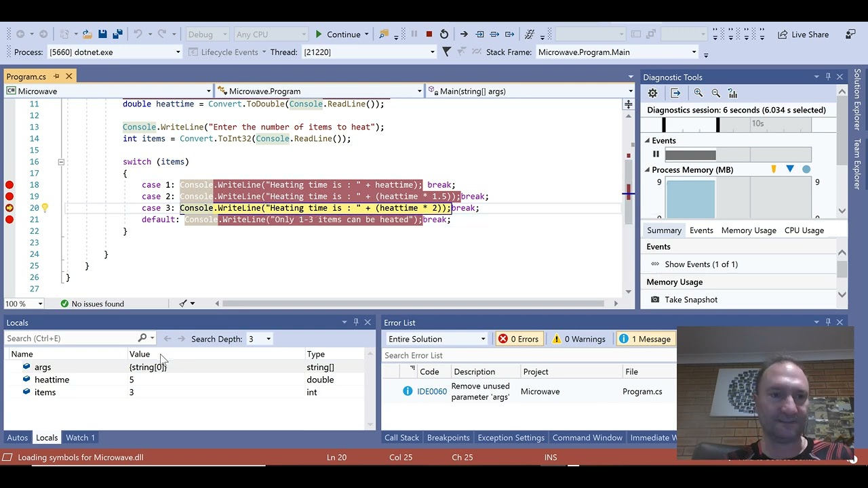The height and width of the screenshot is (488, 868).
Task: Open the Diagnostic Tools Events tab
Action: point(701,230)
